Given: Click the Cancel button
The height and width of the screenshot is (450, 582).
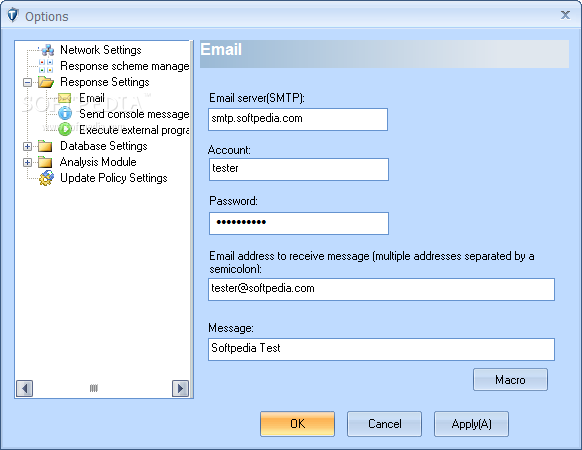Looking at the screenshot, I should (x=385, y=424).
